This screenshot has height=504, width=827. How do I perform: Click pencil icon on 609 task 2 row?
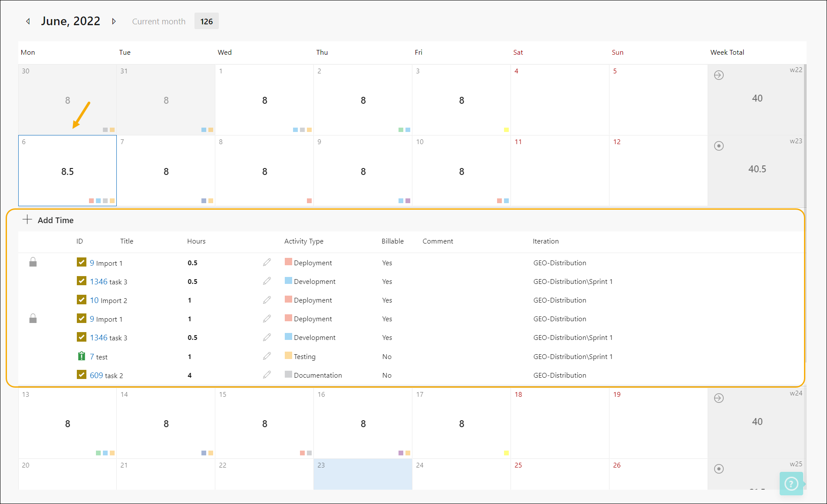(267, 375)
